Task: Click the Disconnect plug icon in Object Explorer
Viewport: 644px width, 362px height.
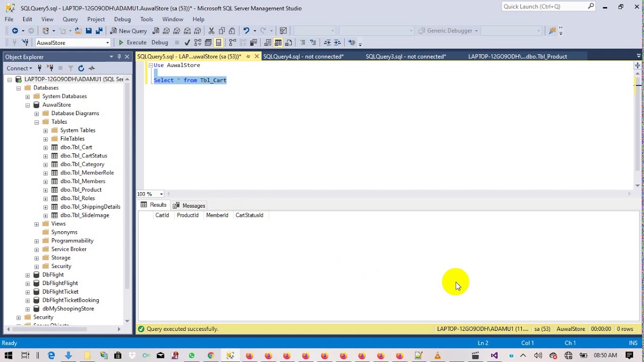Action: (x=50, y=68)
